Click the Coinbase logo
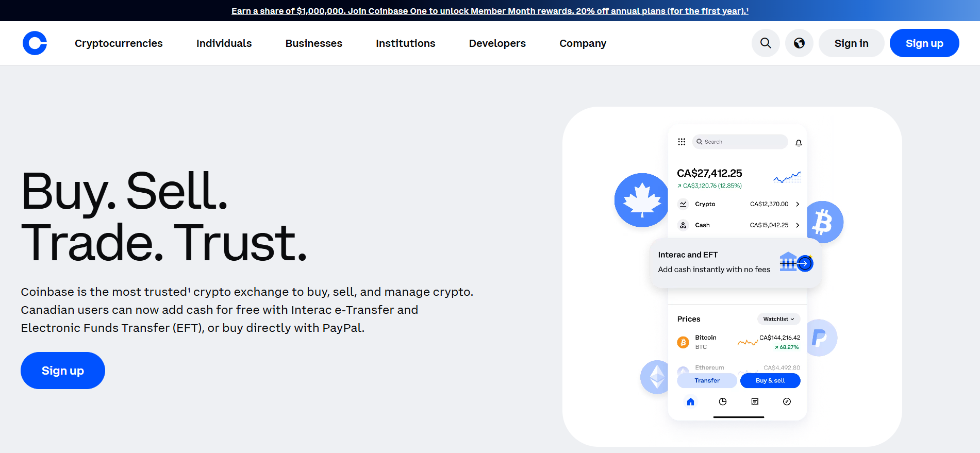980x453 pixels. point(35,43)
